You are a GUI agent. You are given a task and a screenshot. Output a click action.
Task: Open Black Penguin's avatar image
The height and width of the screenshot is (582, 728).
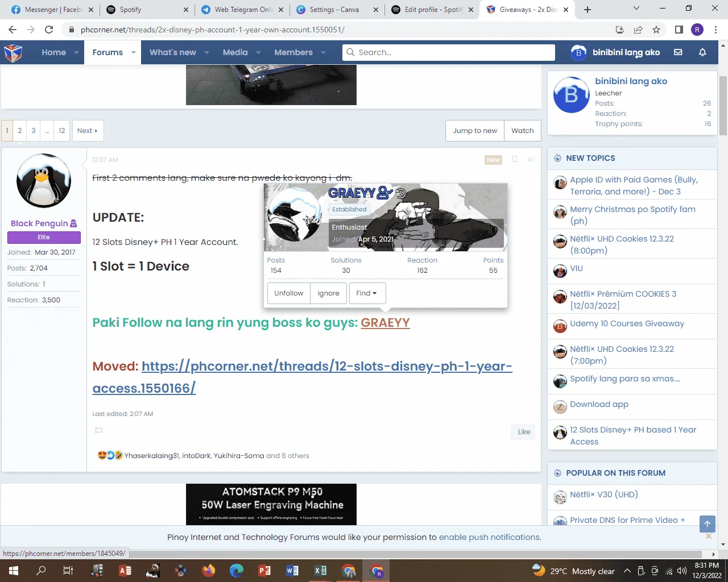tap(44, 181)
